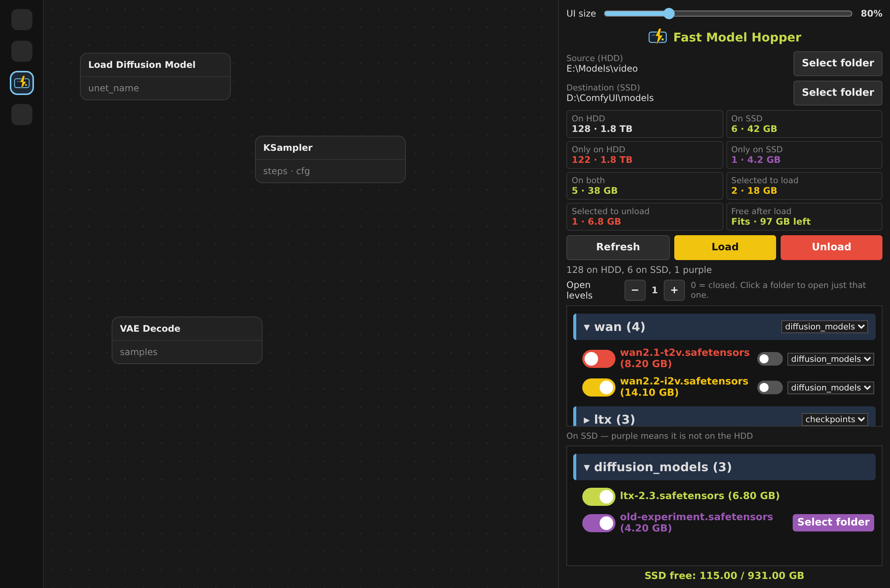Open destination dropdown for wan2.2-i2v.safetensors

point(830,388)
